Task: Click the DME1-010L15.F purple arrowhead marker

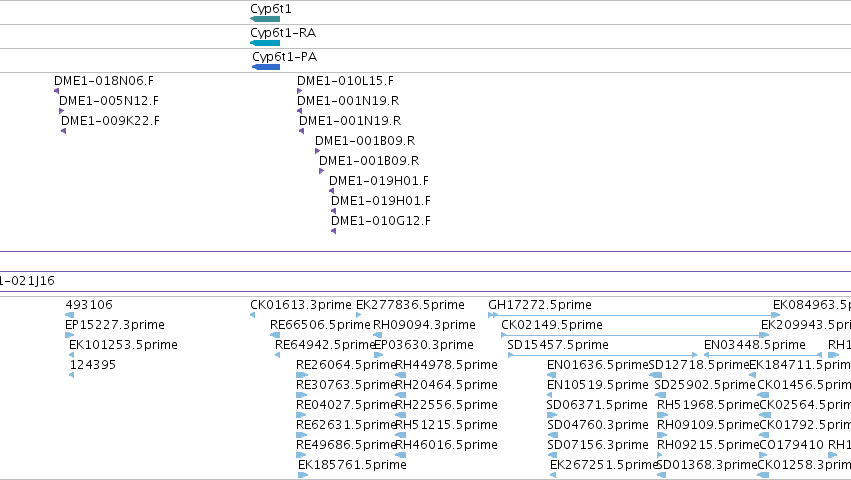Action: 300,91
